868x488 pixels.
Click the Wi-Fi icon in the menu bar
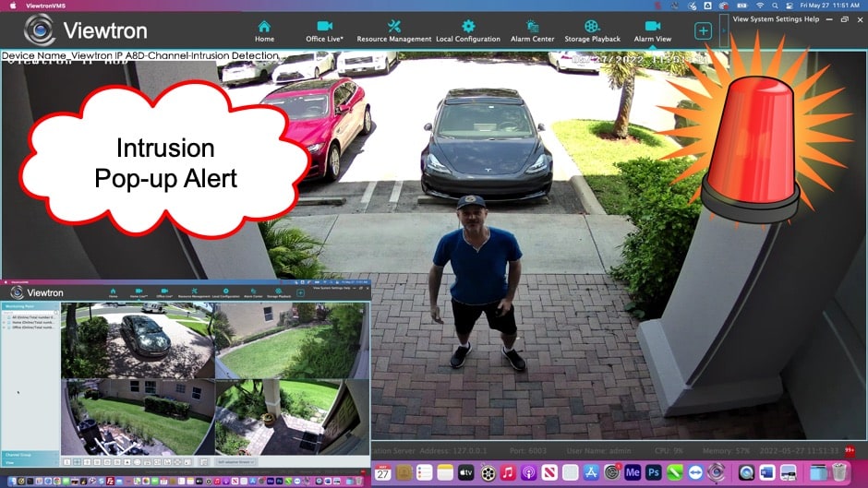pos(760,6)
